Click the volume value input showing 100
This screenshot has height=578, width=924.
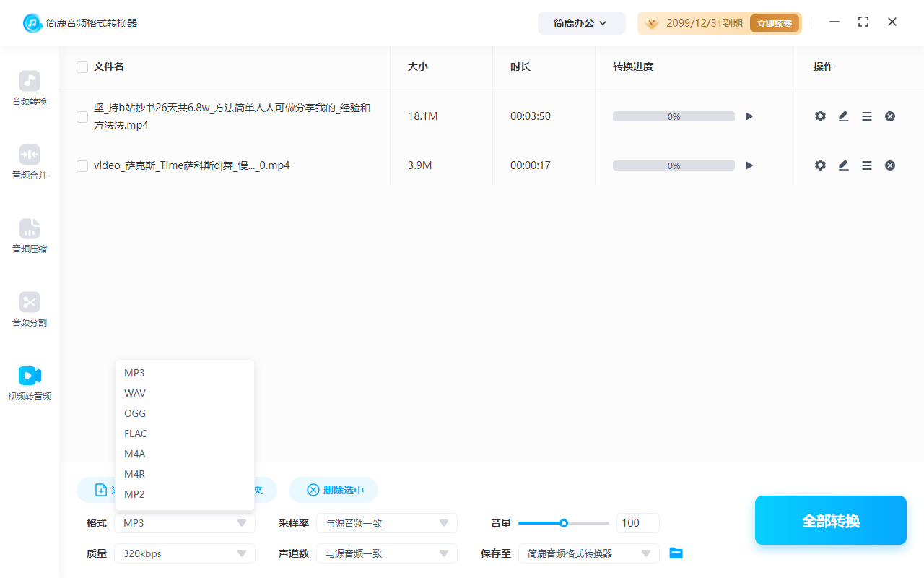[637, 522]
